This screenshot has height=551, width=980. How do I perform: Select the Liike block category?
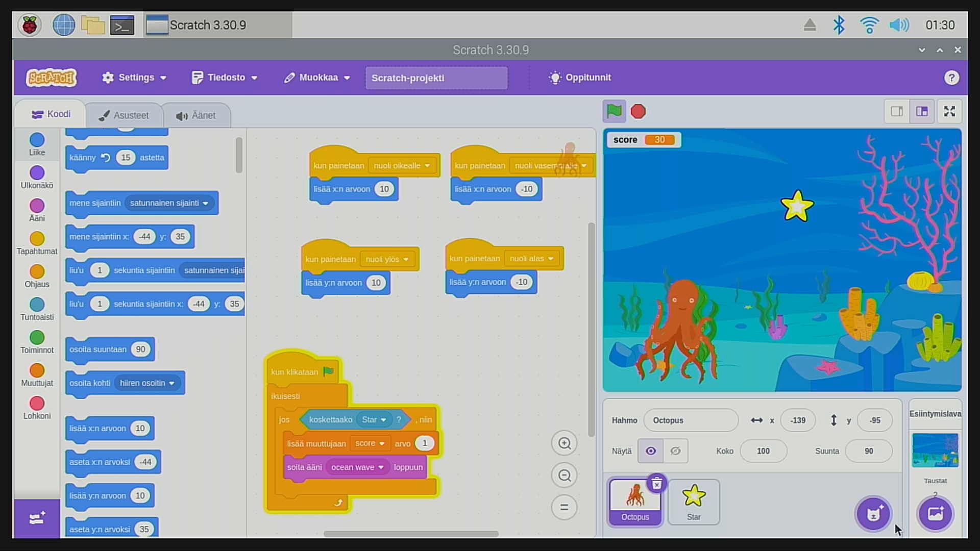click(37, 144)
